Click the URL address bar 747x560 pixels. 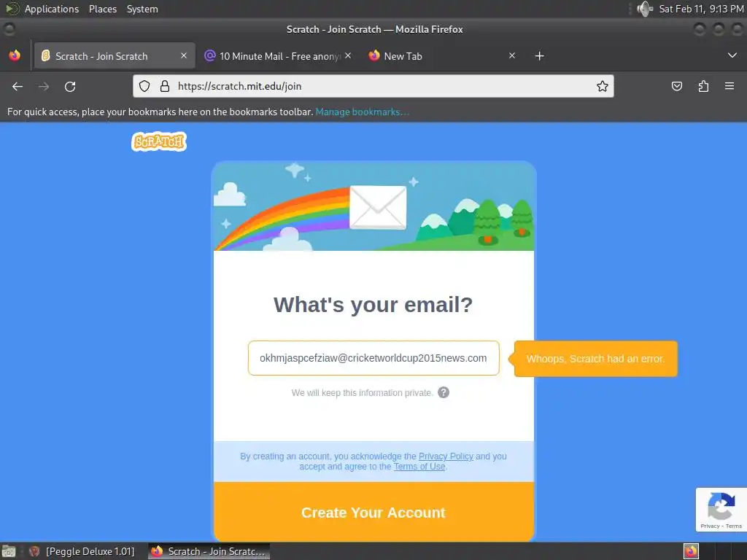click(x=373, y=86)
